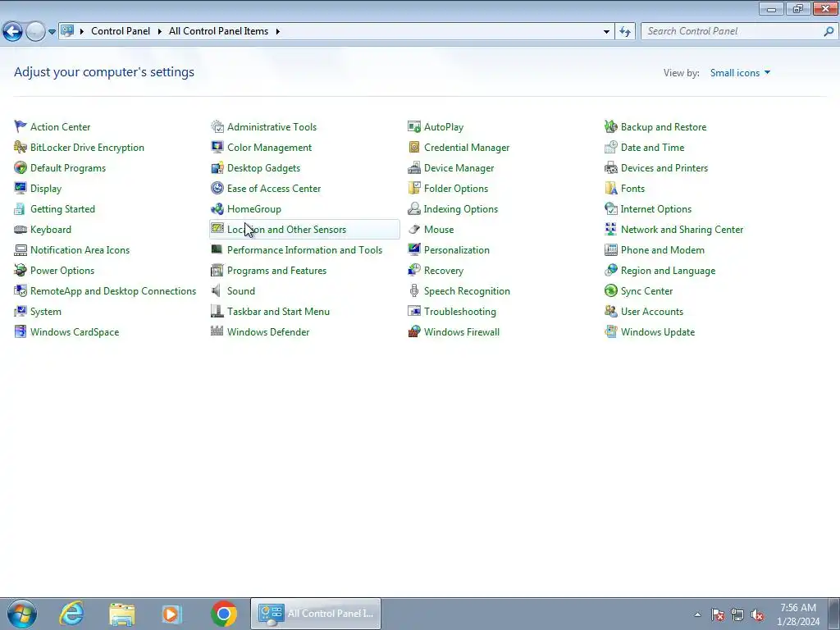Click the Ease of Access Center icon
The width and height of the screenshot is (840, 630).
click(x=217, y=188)
